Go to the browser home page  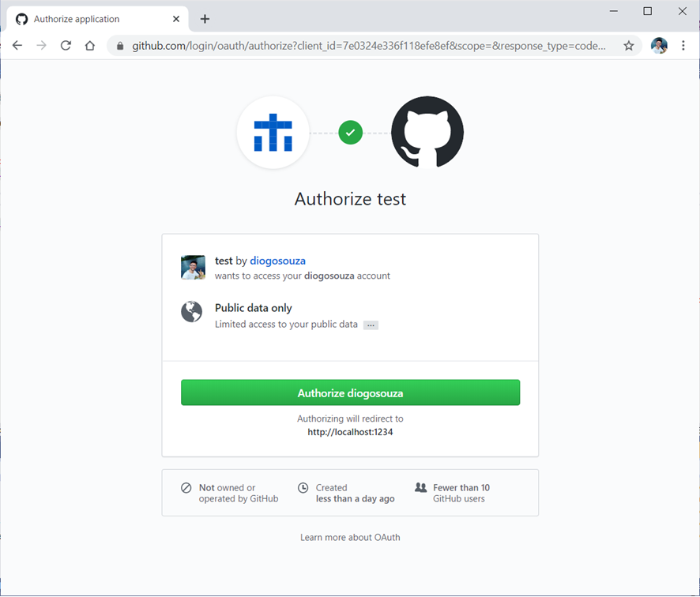[x=90, y=46]
